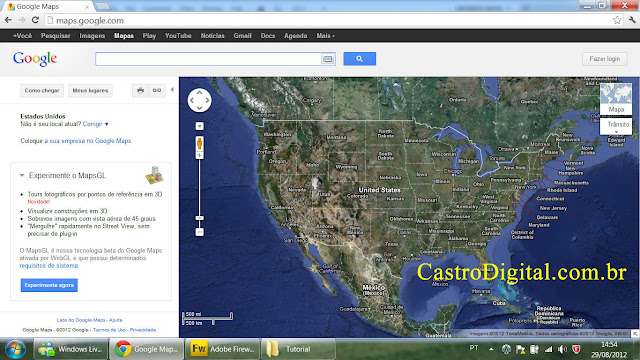The width and height of the screenshot is (640, 360).
Task: Click the Experimente agora button
Action: click(49, 285)
